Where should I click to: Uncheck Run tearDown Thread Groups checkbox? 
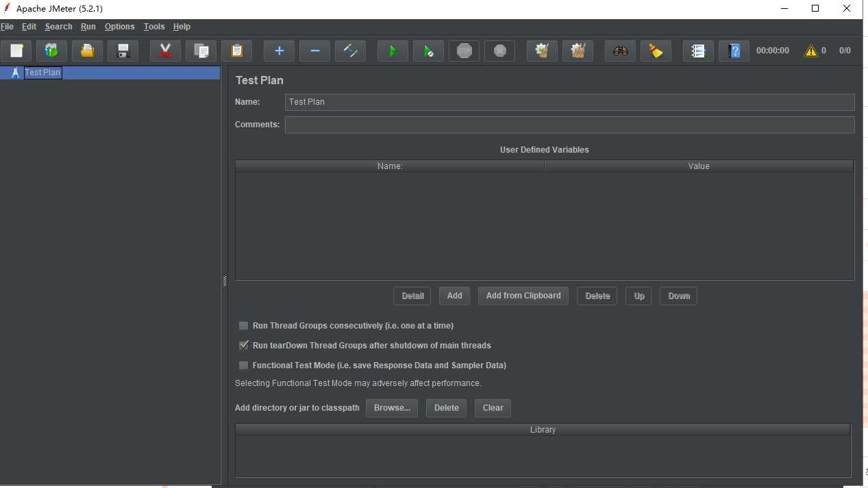tap(243, 346)
